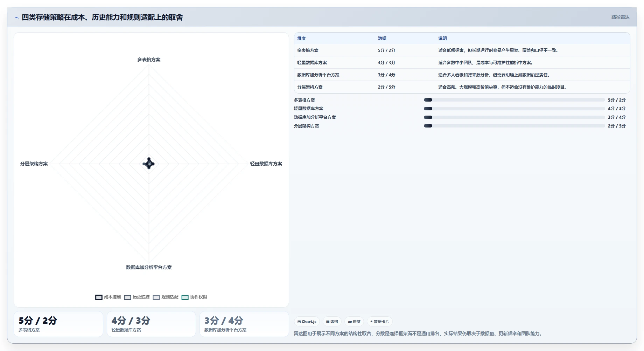
Task: Select the 数据库加分析平台方案 table row name
Action: pos(318,75)
